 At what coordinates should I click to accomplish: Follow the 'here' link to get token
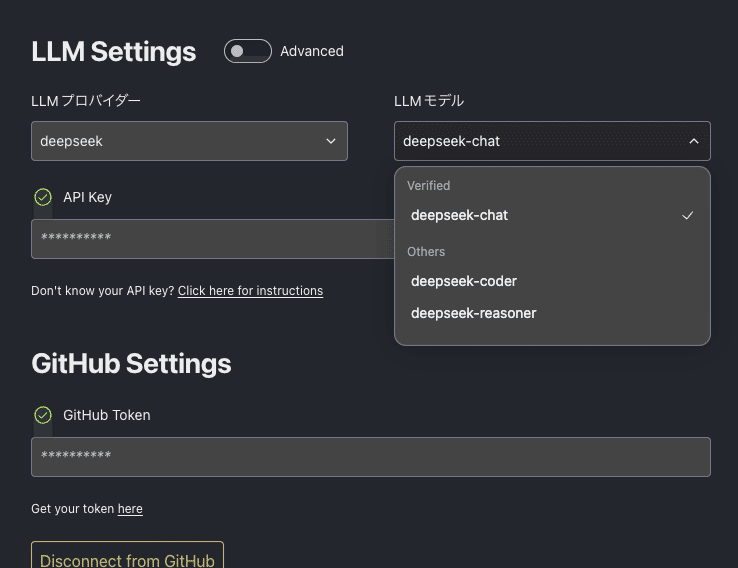[130, 509]
